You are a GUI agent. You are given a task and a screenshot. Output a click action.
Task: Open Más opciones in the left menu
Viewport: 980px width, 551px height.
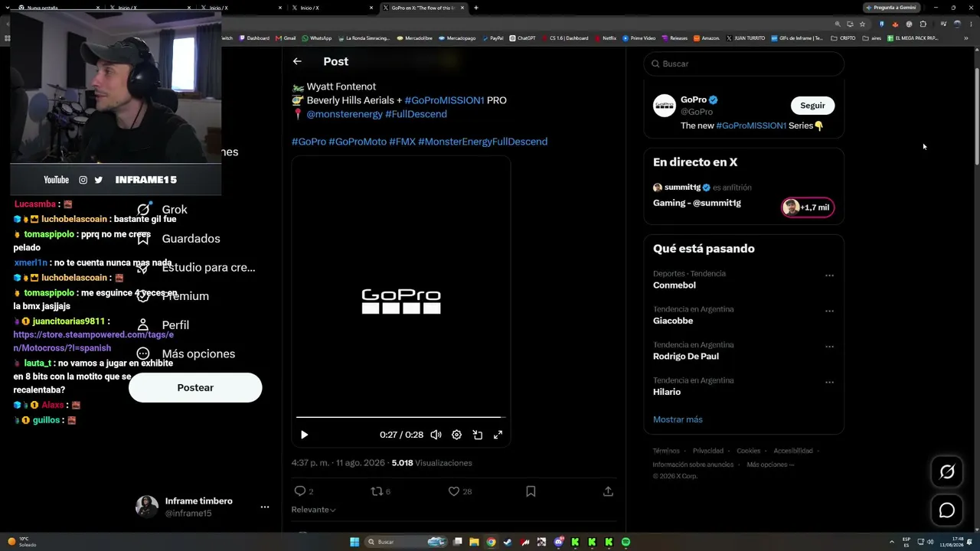tap(186, 354)
